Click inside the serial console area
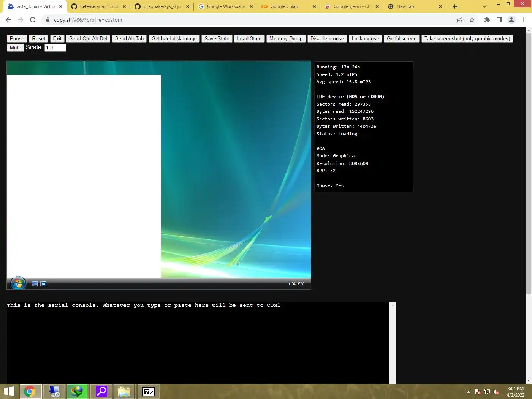Image resolution: width=532 pixels, height=399 pixels. pyautogui.click(x=198, y=343)
